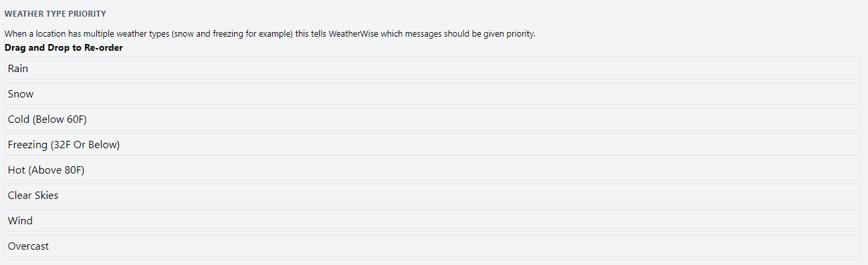The height and width of the screenshot is (265, 868).
Task: Click the "snow and freezing for example" parenthetical
Action: tap(231, 33)
